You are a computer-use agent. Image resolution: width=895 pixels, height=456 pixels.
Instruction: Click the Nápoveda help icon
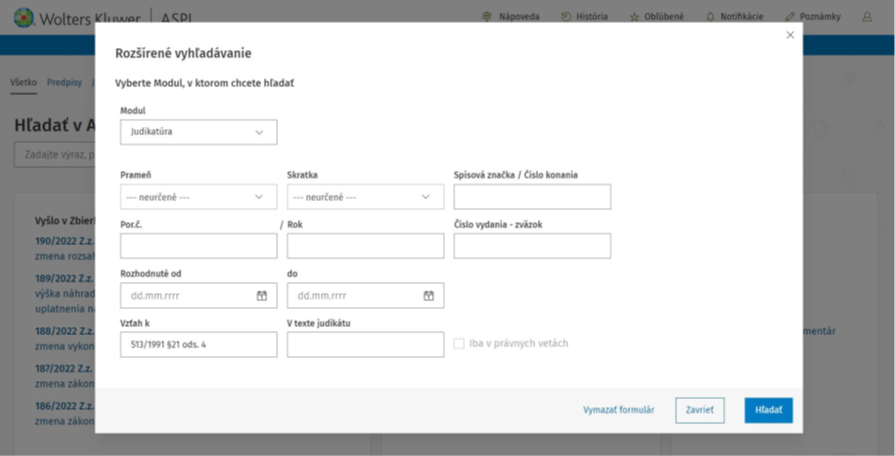point(488,17)
